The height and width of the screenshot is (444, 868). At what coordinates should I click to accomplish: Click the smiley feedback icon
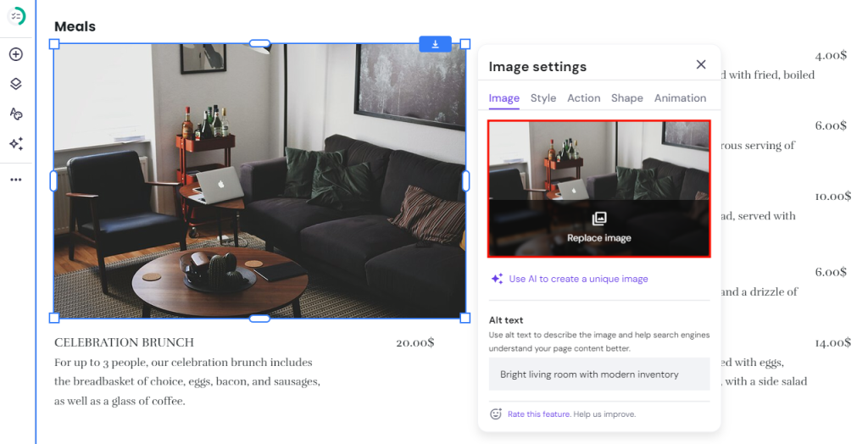496,414
